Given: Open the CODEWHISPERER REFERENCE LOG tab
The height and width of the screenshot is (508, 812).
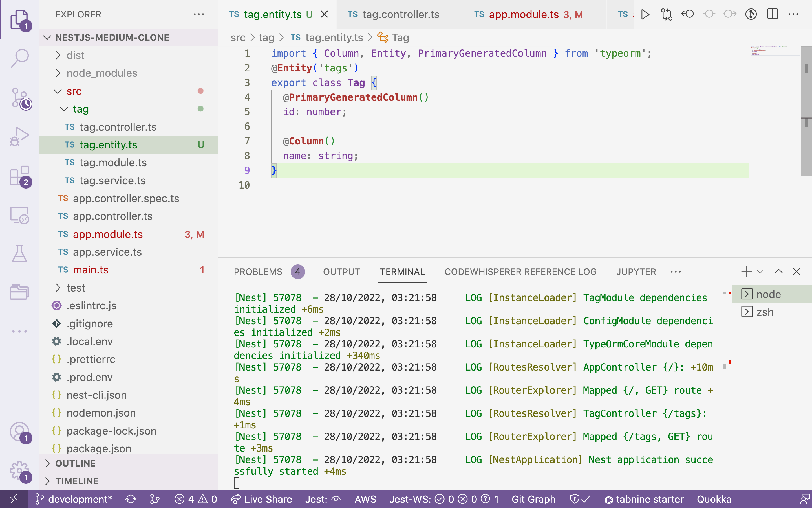Looking at the screenshot, I should (520, 271).
